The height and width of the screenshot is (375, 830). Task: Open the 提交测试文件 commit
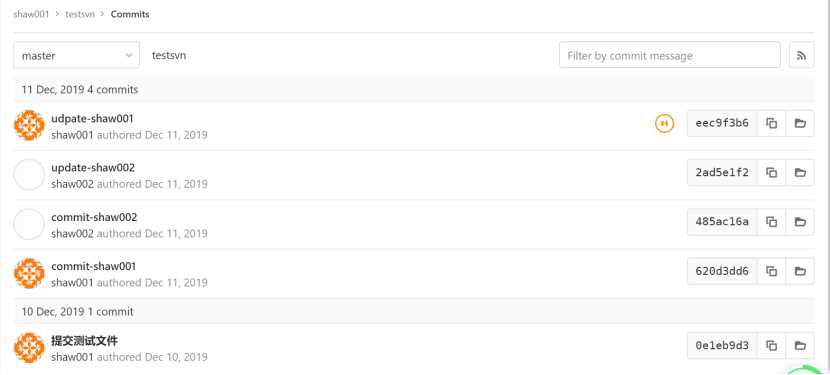tap(85, 341)
